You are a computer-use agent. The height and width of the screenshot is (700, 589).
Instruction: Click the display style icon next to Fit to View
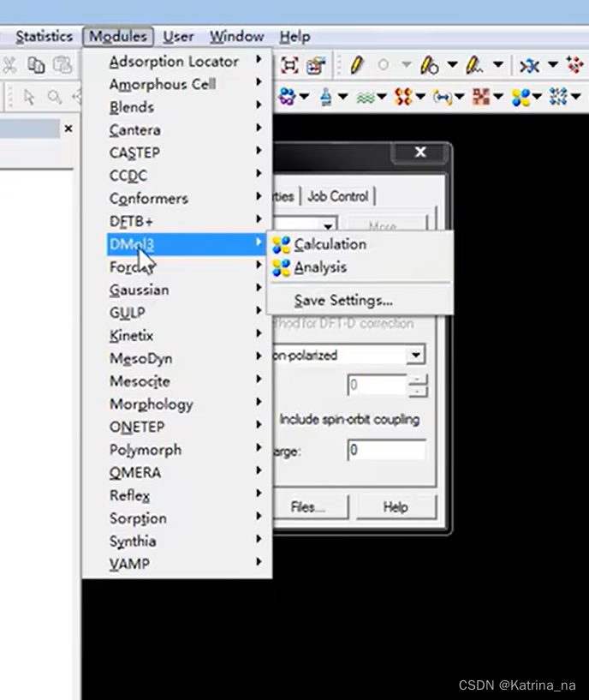(315, 65)
